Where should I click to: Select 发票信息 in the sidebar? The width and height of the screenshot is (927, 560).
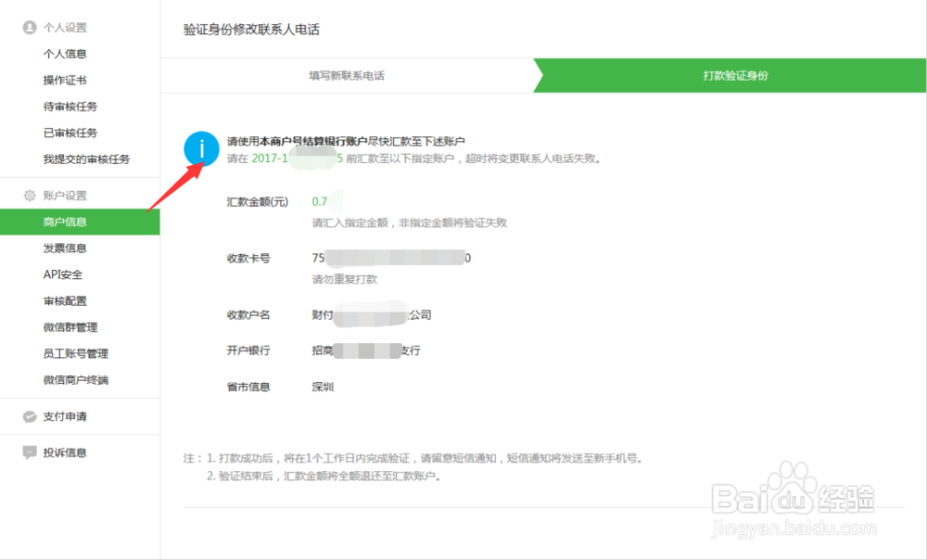coord(65,248)
